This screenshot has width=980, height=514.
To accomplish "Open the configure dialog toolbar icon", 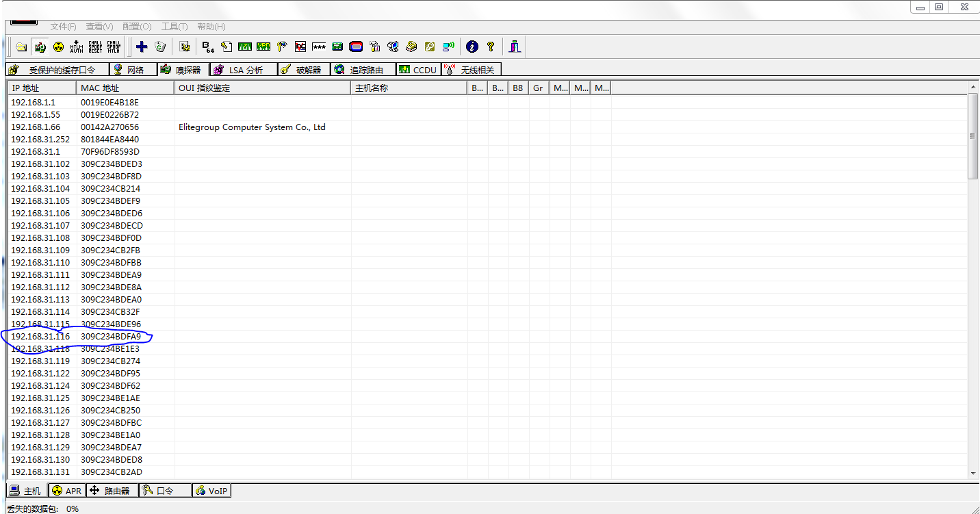I will [x=184, y=47].
